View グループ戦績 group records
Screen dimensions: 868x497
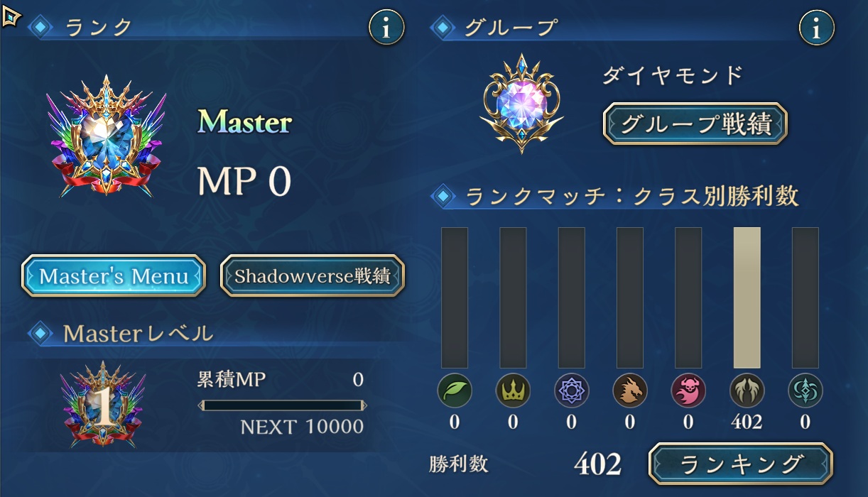point(695,124)
